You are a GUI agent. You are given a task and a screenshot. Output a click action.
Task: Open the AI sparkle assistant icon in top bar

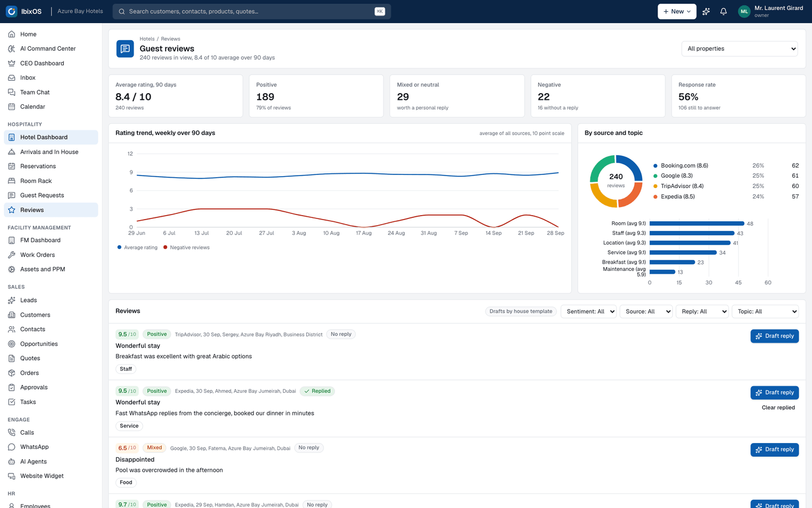click(706, 11)
